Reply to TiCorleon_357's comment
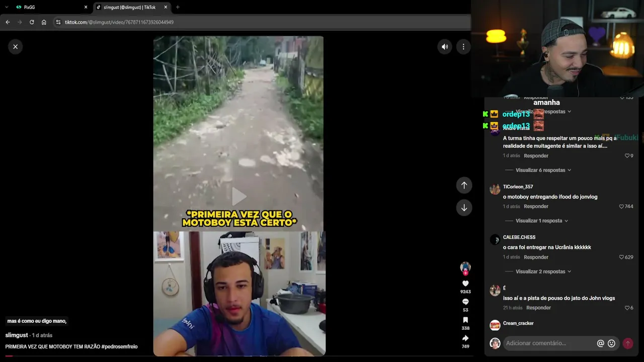 pos(536,207)
